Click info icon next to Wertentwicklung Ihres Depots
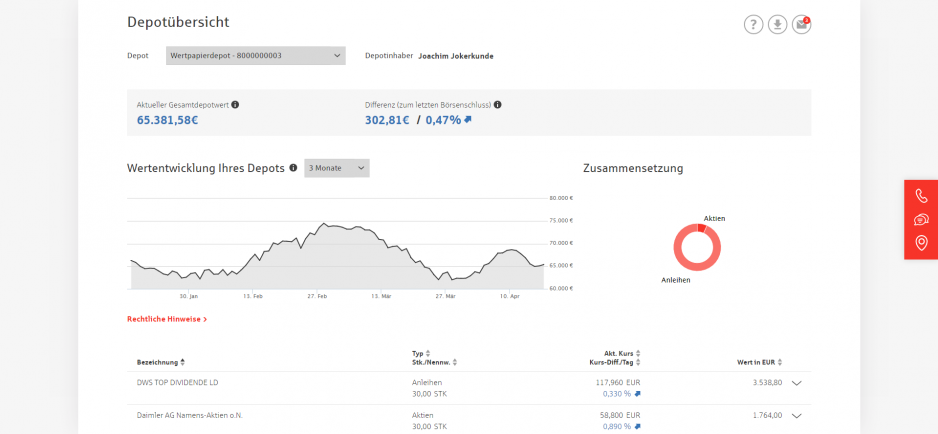This screenshot has height=434, width=938. (x=293, y=168)
